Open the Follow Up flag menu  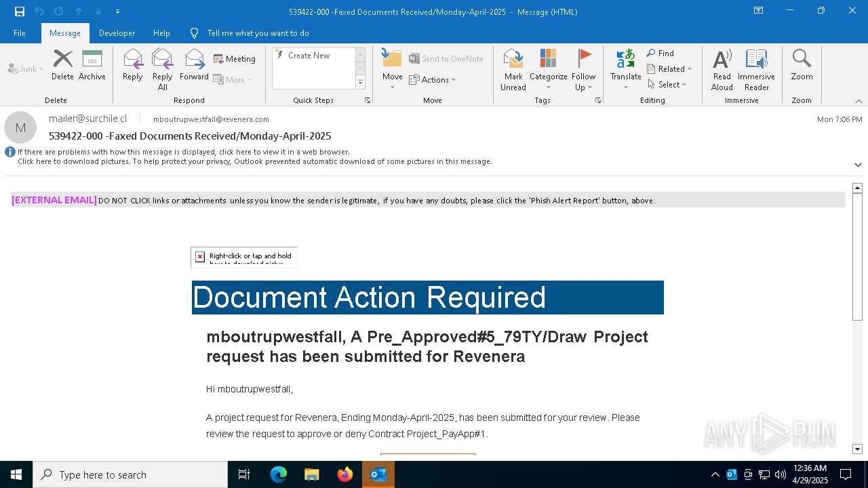point(583,69)
